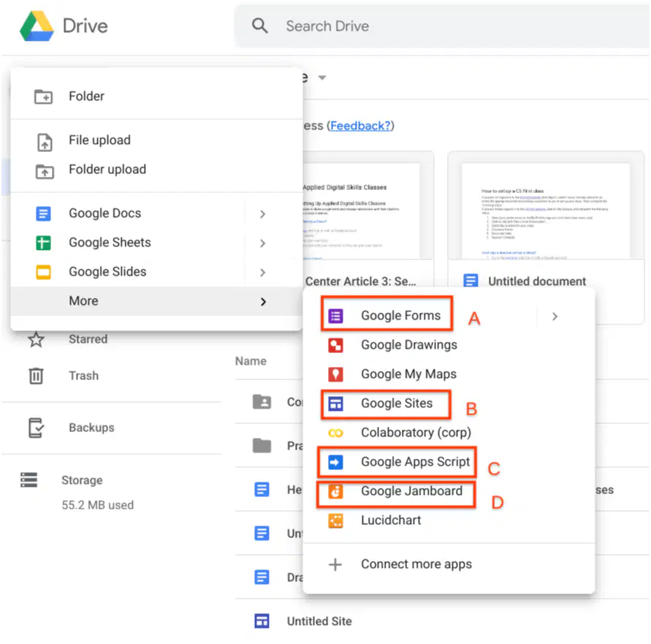Viewport: 651px width, 644px height.
Task: Select Google Drawings from submenu
Action: [449, 345]
